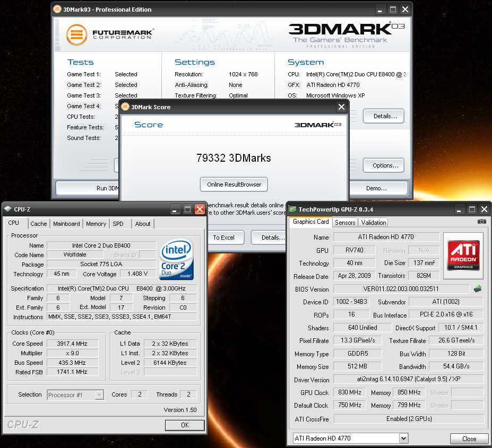Click the Rated FSB 1741.1 MHz value

pos(73,372)
